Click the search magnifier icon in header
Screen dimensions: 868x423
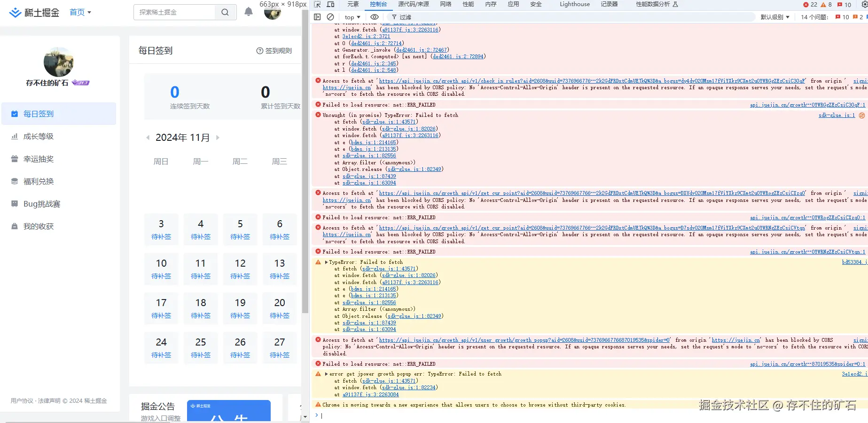(x=225, y=12)
